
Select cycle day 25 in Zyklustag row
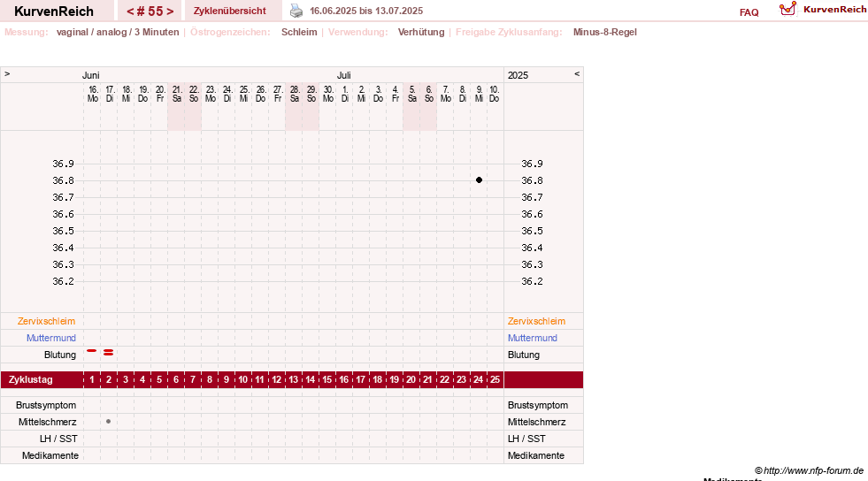pyautogui.click(x=495, y=380)
